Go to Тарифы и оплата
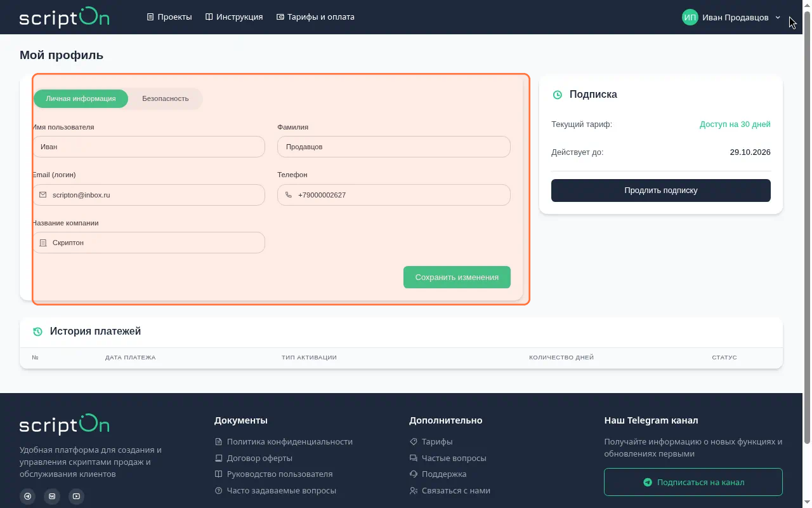This screenshot has width=812, height=508. (x=315, y=17)
